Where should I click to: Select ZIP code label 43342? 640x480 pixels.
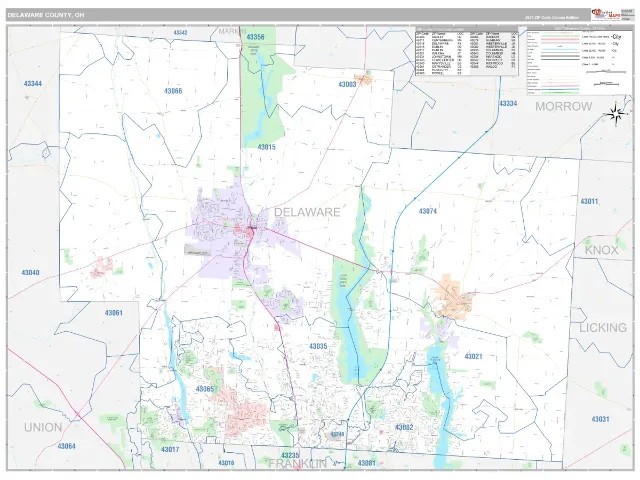point(180,33)
